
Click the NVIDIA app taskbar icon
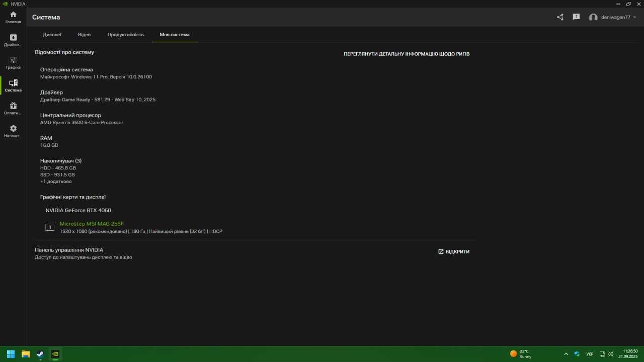(55, 354)
